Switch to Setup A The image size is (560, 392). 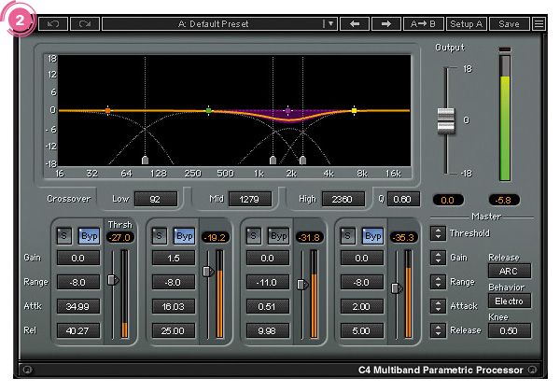click(466, 24)
